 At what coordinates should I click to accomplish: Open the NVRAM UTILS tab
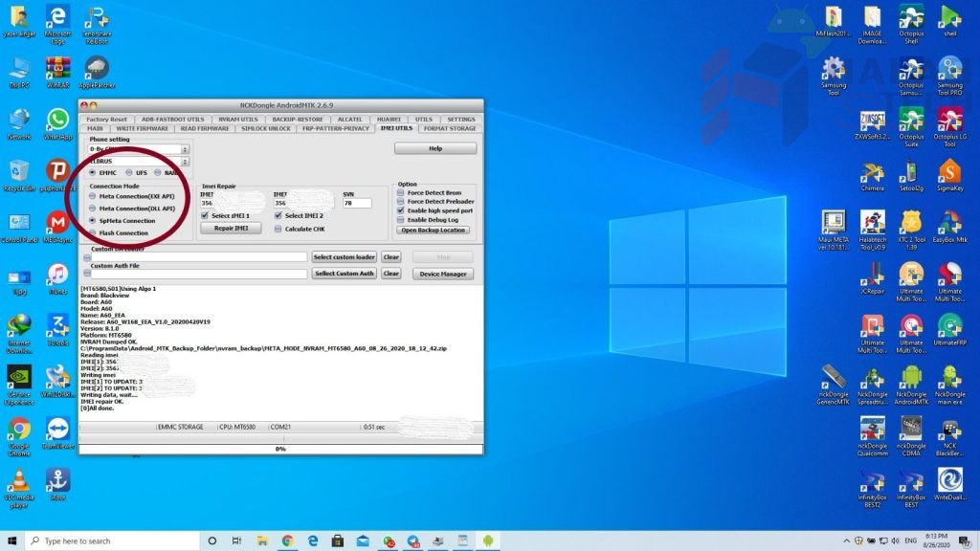(238, 120)
